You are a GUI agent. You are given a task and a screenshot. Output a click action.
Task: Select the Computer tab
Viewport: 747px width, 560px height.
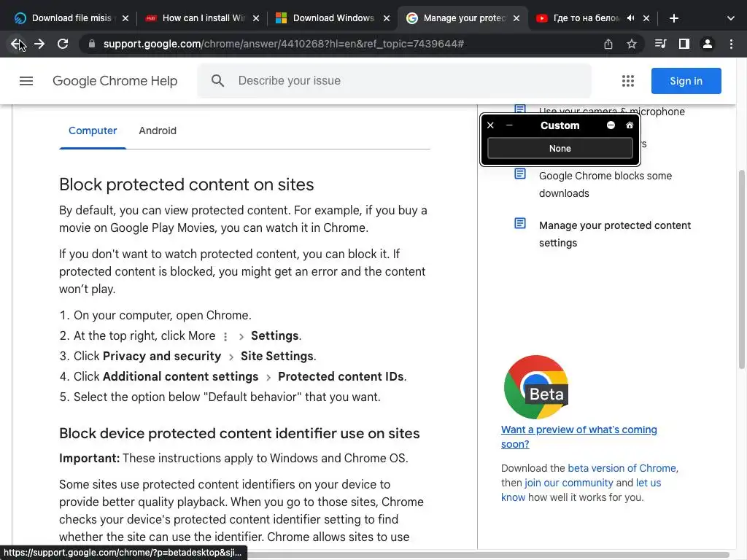click(93, 131)
